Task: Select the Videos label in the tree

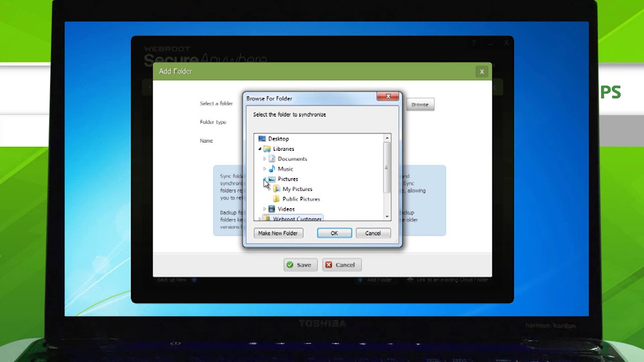Action: click(286, 209)
